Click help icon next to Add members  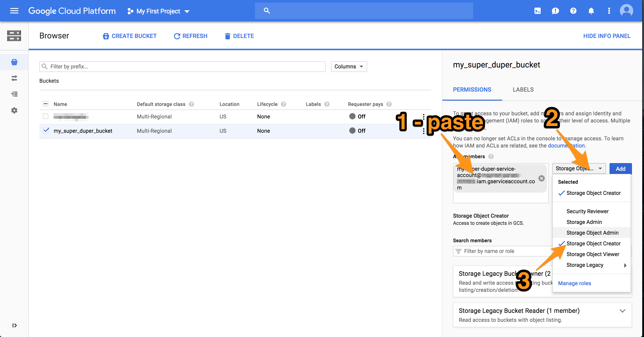[491, 157]
